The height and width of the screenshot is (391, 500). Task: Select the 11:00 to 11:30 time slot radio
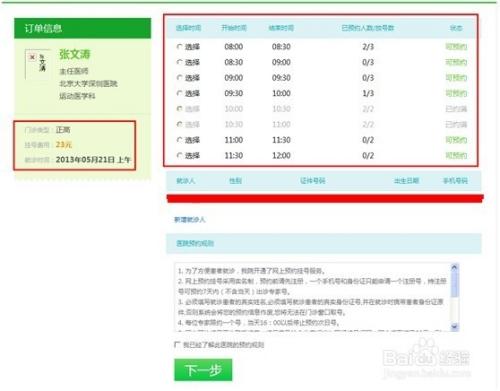click(180, 140)
